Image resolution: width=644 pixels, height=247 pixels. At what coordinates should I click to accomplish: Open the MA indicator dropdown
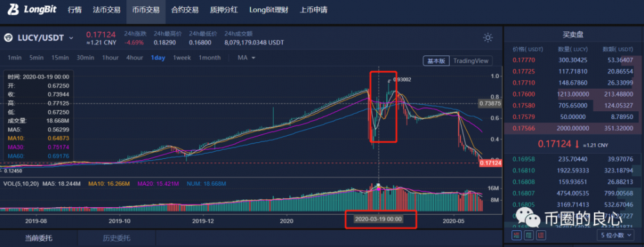[x=247, y=58]
